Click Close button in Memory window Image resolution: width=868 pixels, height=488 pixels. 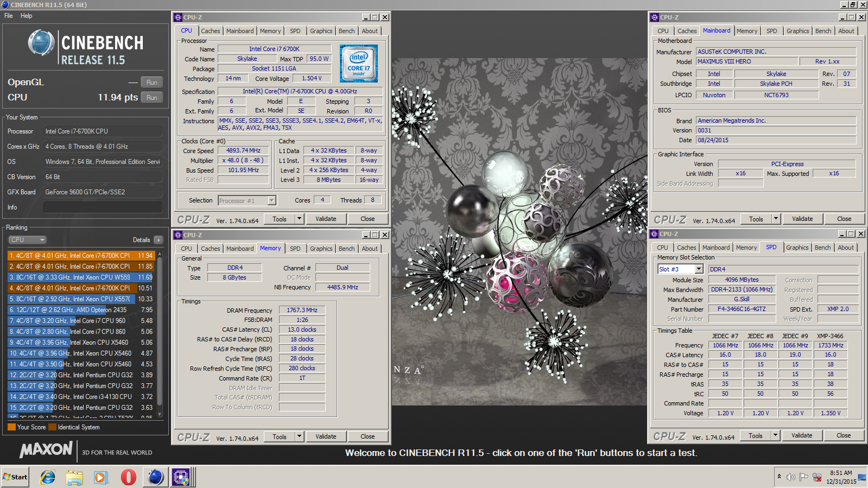pos(368,436)
